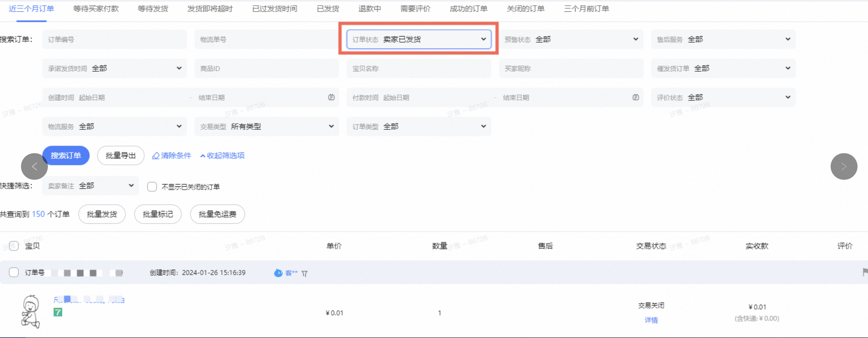Image resolution: width=868 pixels, height=338 pixels.
Task: Open the 成功的订单 tab
Action: coord(468,9)
